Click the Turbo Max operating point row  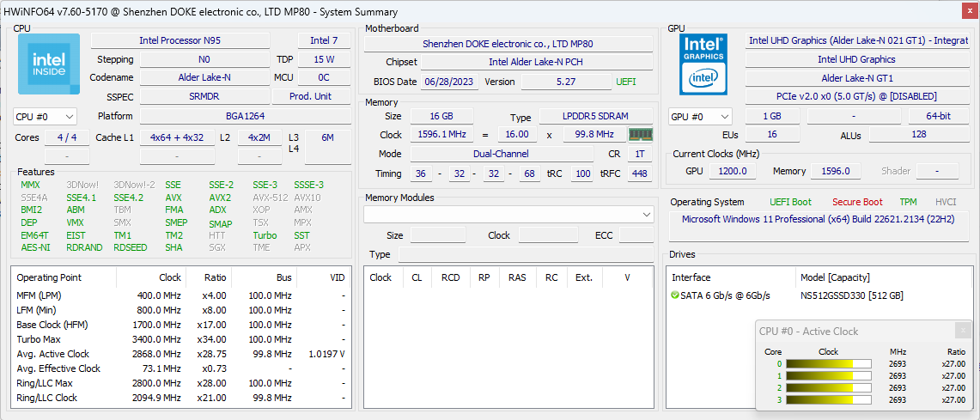[x=180, y=339]
